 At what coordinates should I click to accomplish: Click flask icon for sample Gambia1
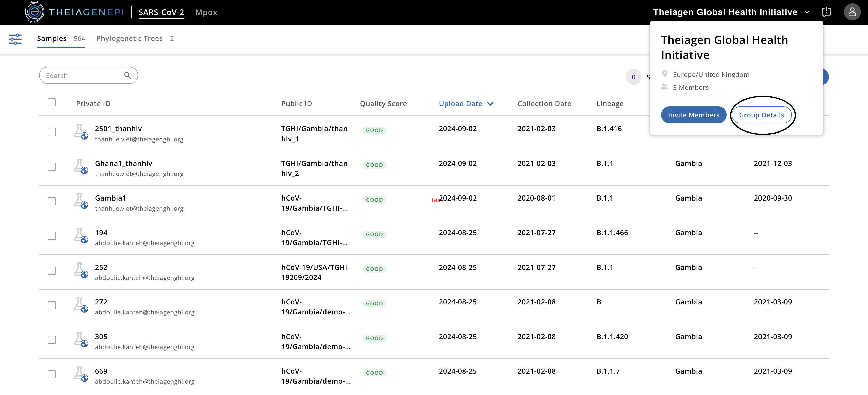click(81, 201)
